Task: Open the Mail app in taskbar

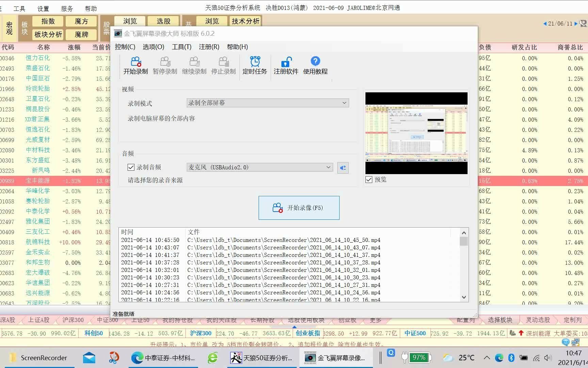Action: pos(89,358)
